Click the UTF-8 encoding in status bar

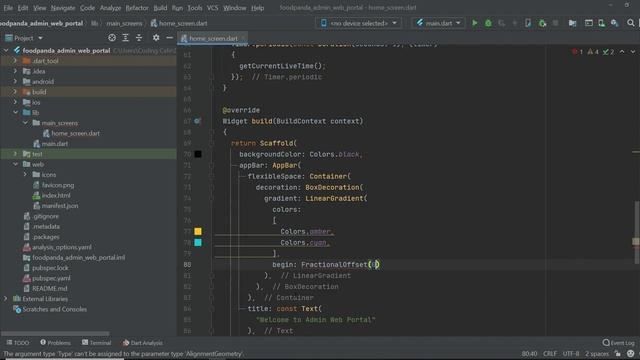571,354
